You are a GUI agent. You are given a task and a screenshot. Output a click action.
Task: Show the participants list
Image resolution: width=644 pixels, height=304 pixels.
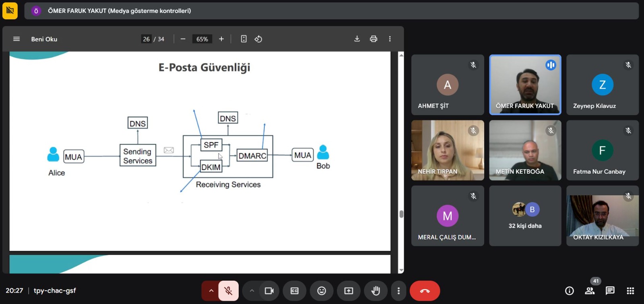(590, 291)
